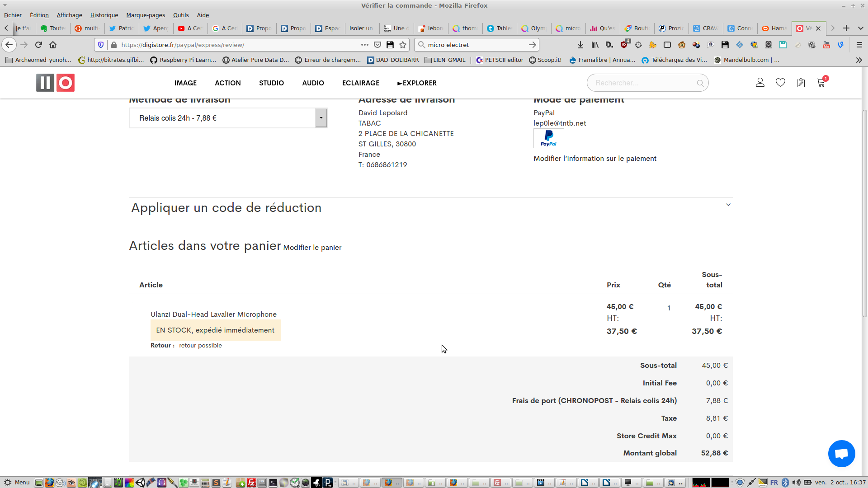
Task: Click the wishlist heart icon
Action: (x=780, y=83)
